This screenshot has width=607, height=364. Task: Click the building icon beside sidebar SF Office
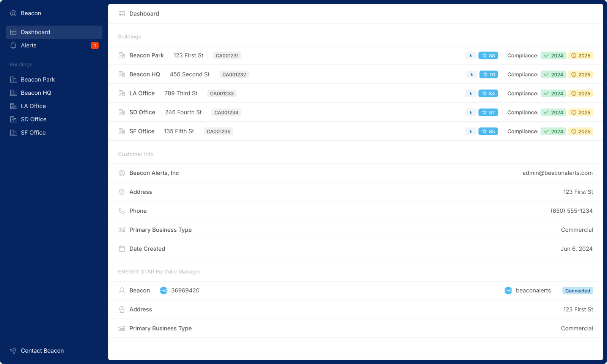[x=13, y=133]
